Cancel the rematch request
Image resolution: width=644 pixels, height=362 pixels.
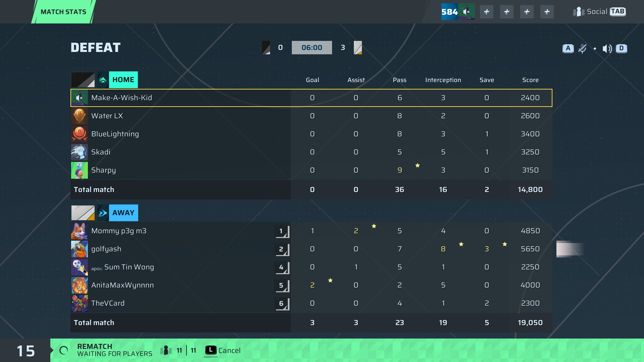point(222,351)
